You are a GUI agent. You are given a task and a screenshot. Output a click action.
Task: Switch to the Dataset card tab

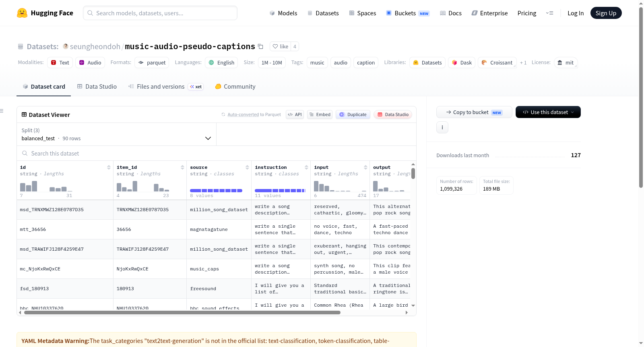tap(44, 87)
